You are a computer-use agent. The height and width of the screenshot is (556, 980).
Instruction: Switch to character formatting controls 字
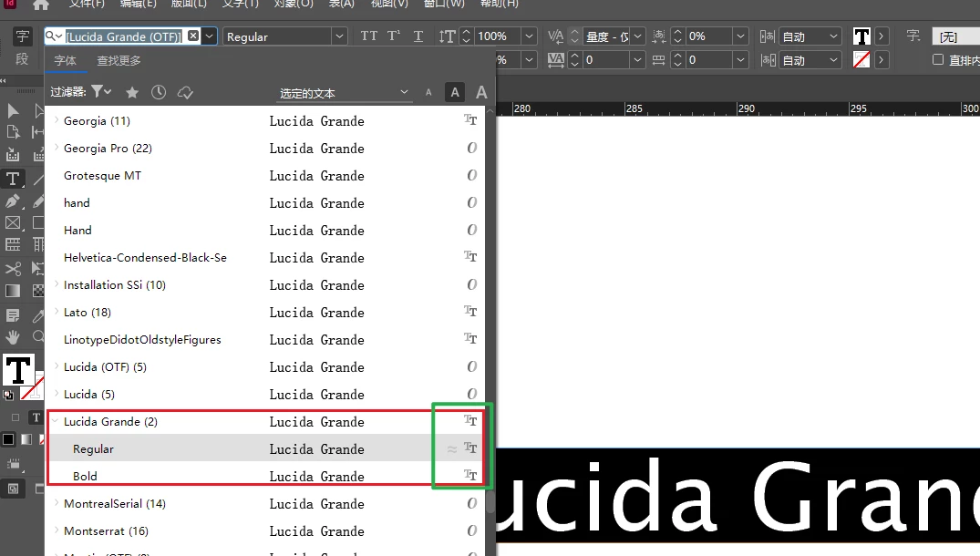[x=23, y=36]
